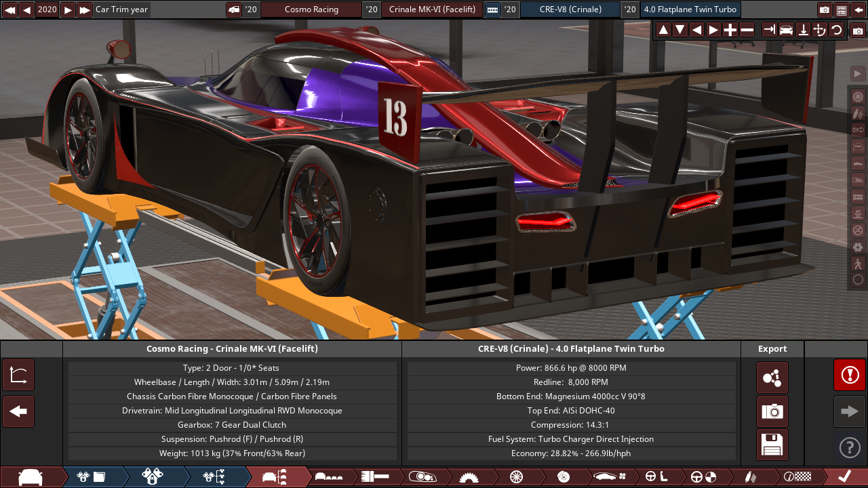The width and height of the screenshot is (868, 488).
Task: Open the detailed stats table icon
Action: pos(842,9)
